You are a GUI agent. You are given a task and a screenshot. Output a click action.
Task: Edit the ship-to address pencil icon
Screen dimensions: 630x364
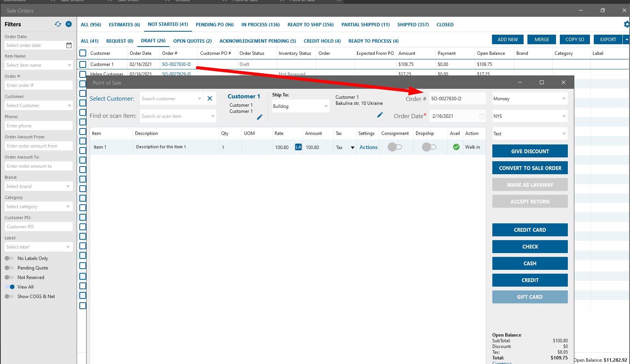(380, 115)
